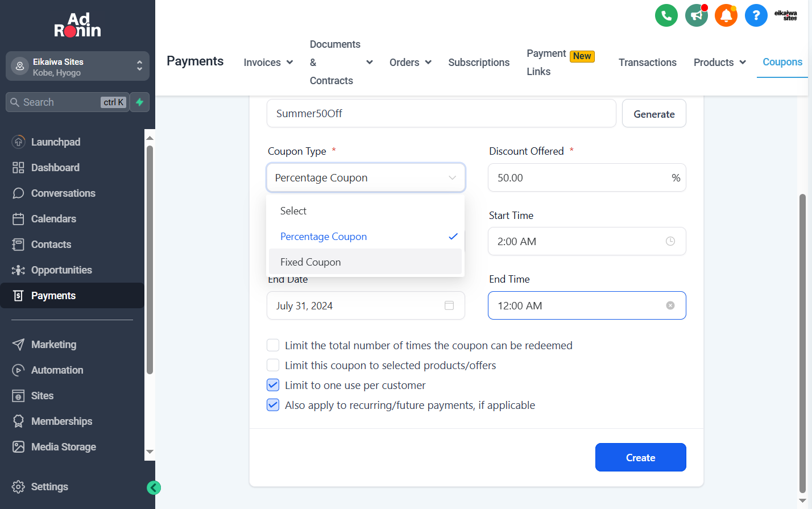Click the blue help question mark icon
Screen dimensions: 812x509
coord(756,15)
